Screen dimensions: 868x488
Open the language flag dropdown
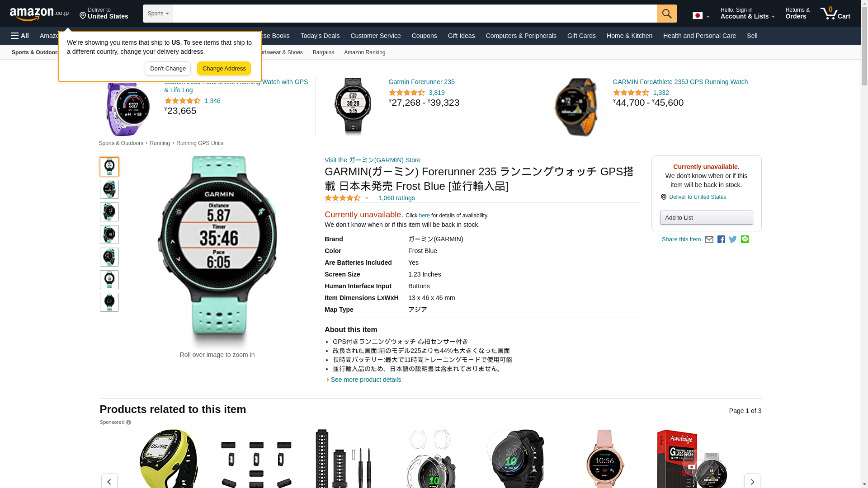[701, 16]
